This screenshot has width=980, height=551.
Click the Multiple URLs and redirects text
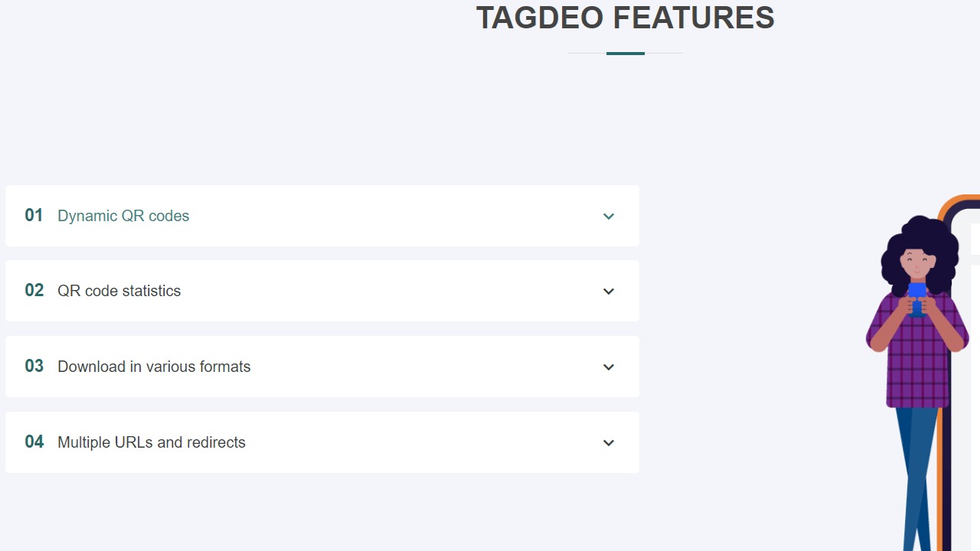pos(152,442)
